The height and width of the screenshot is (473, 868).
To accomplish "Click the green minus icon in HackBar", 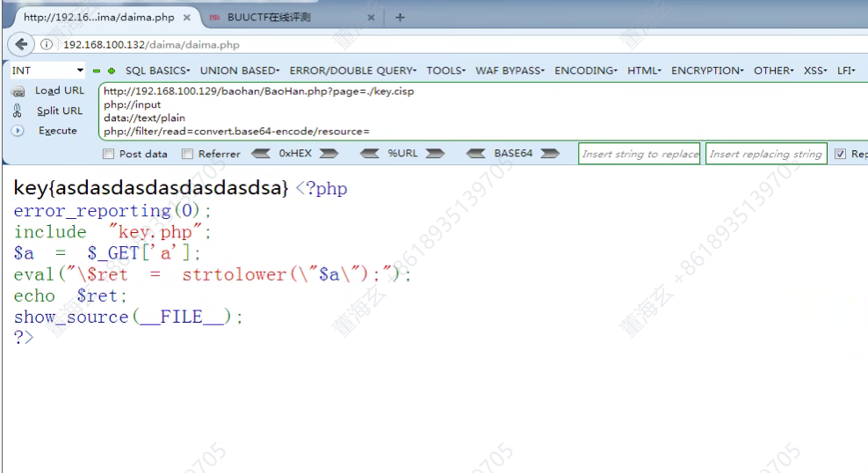I will [x=97, y=71].
